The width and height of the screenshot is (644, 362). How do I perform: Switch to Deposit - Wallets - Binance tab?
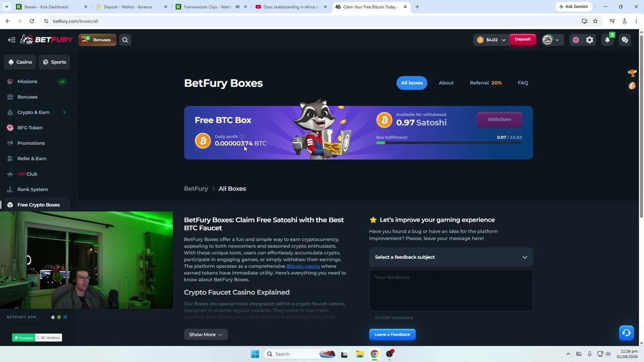click(128, 7)
